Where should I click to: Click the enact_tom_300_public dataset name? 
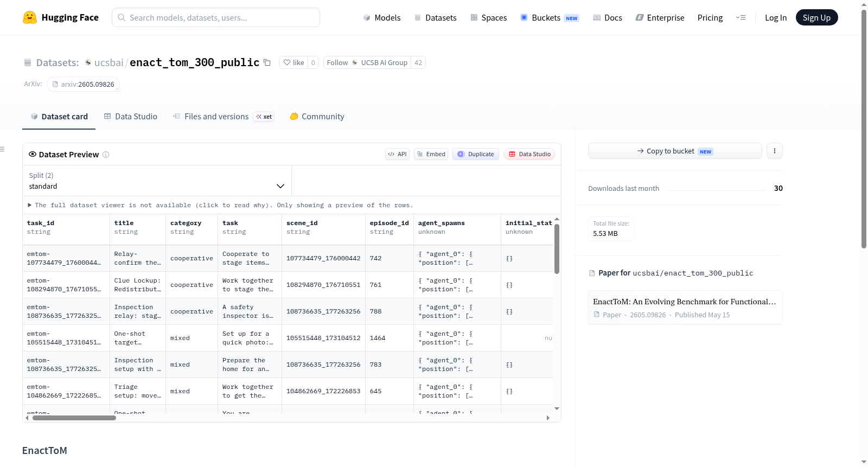(x=194, y=62)
